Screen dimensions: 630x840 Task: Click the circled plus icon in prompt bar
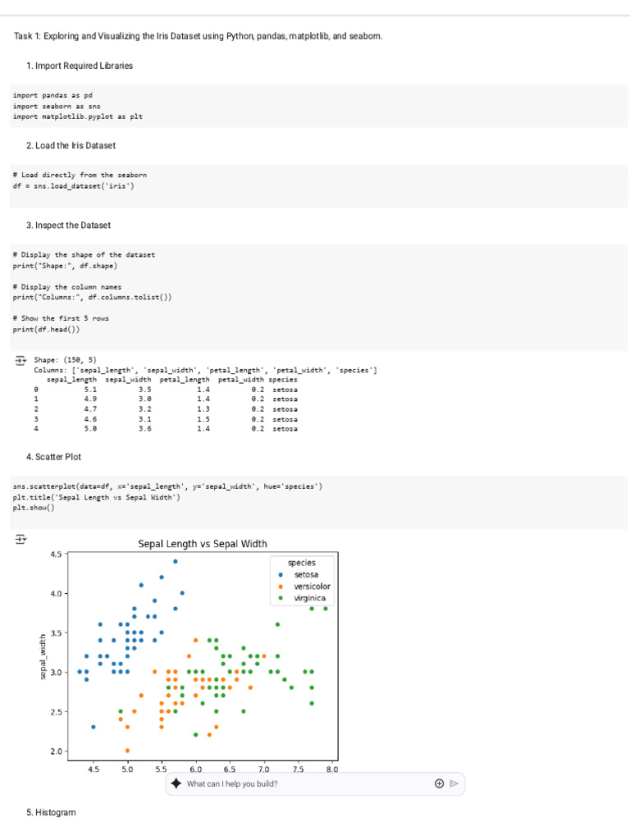pyautogui.click(x=440, y=783)
